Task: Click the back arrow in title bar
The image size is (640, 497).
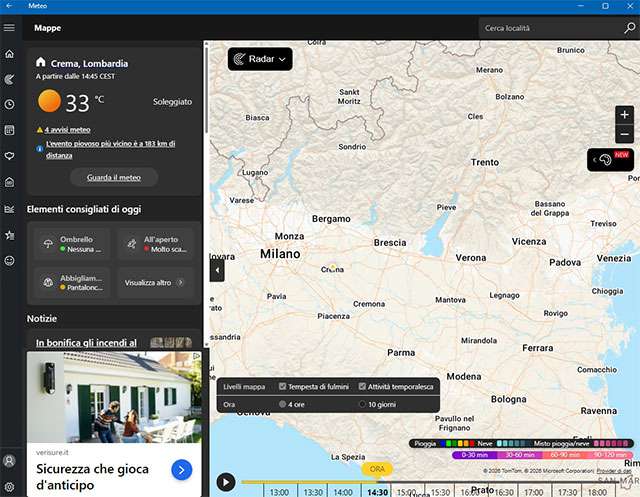Action: [x=9, y=6]
